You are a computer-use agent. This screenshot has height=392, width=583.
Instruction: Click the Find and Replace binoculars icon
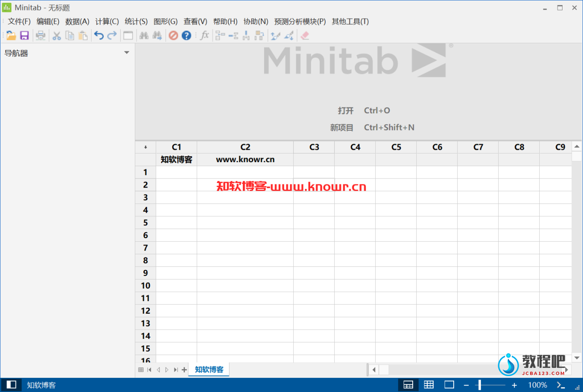pyautogui.click(x=157, y=36)
